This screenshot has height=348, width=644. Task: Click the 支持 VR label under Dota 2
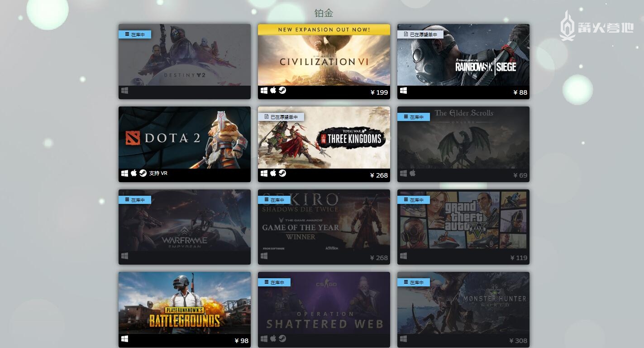[158, 173]
